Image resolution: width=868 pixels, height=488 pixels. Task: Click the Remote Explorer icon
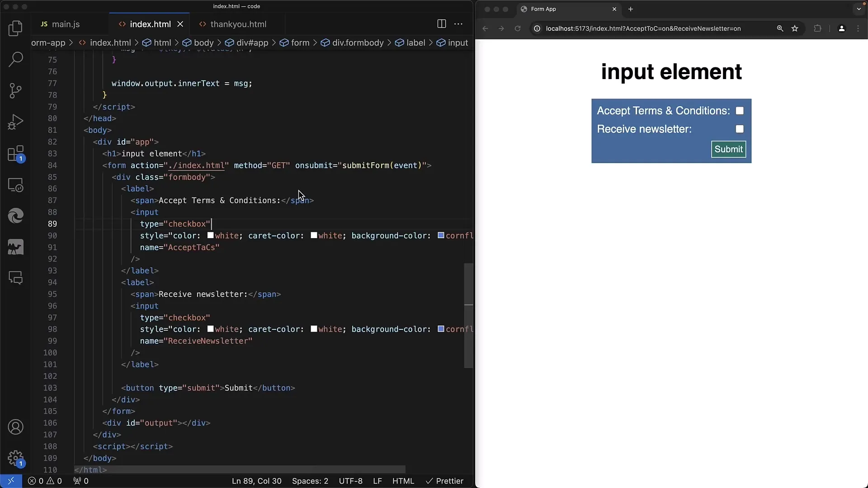pyautogui.click(x=15, y=186)
